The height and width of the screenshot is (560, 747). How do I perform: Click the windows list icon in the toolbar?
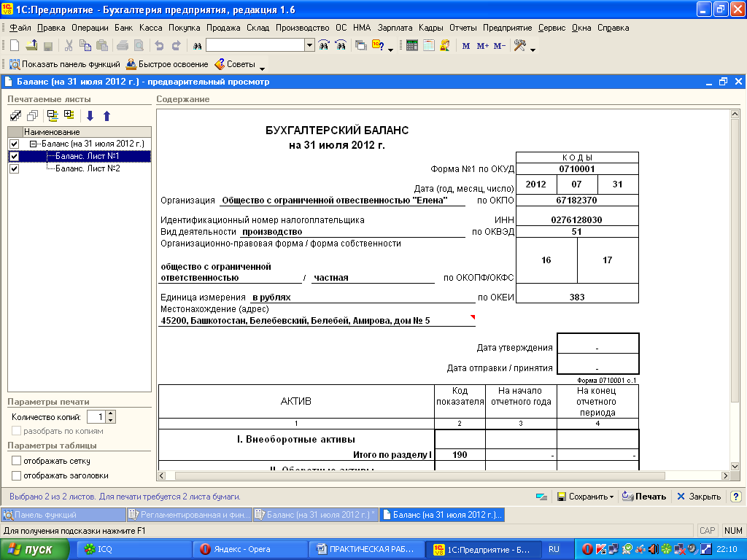pyautogui.click(x=361, y=46)
